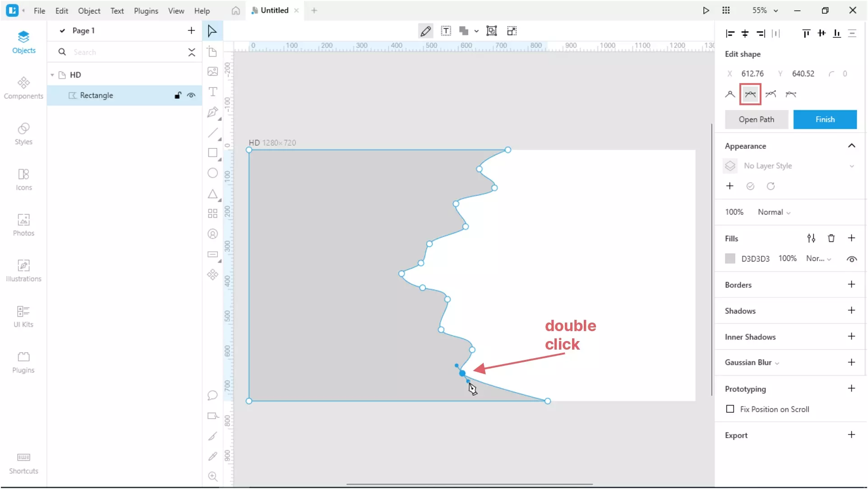The image size is (868, 489).
Task: Select the Pen tool
Action: pyautogui.click(x=212, y=112)
